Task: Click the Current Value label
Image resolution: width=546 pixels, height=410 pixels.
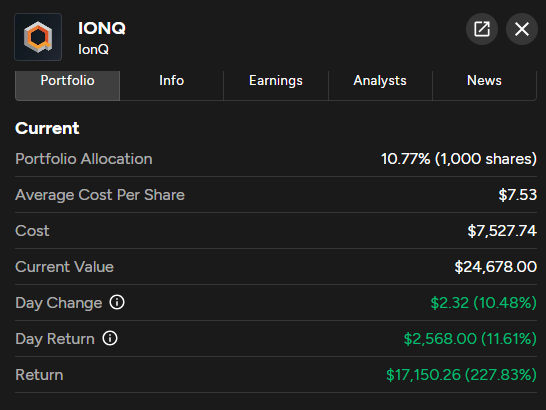Action: [64, 267]
